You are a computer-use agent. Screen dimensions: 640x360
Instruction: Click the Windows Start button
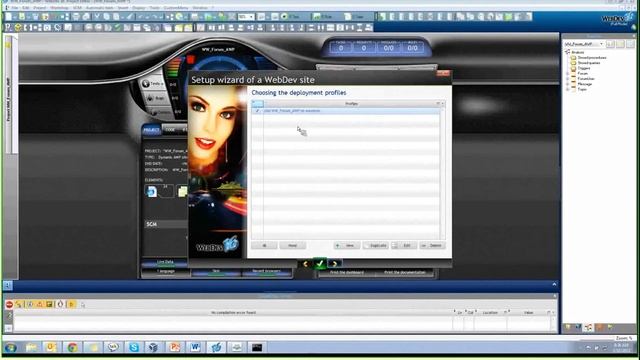(11, 347)
